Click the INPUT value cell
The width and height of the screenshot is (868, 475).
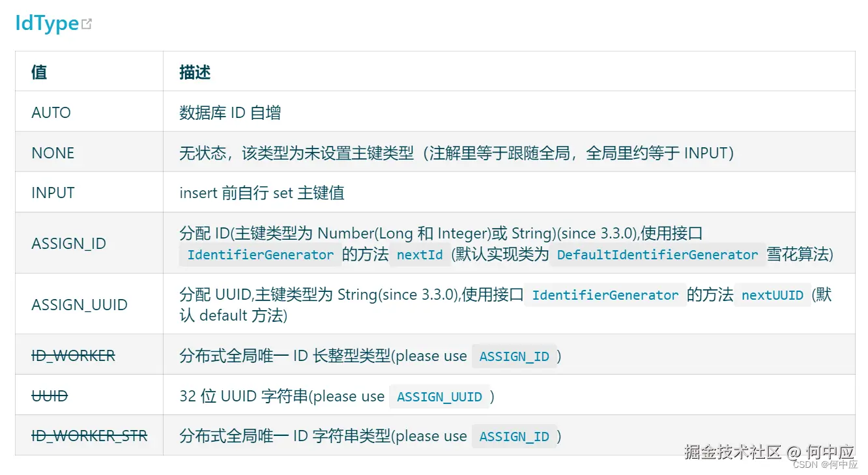(53, 193)
